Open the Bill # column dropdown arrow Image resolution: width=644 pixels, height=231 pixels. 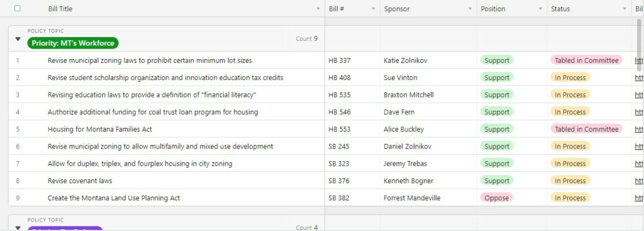pos(374,9)
